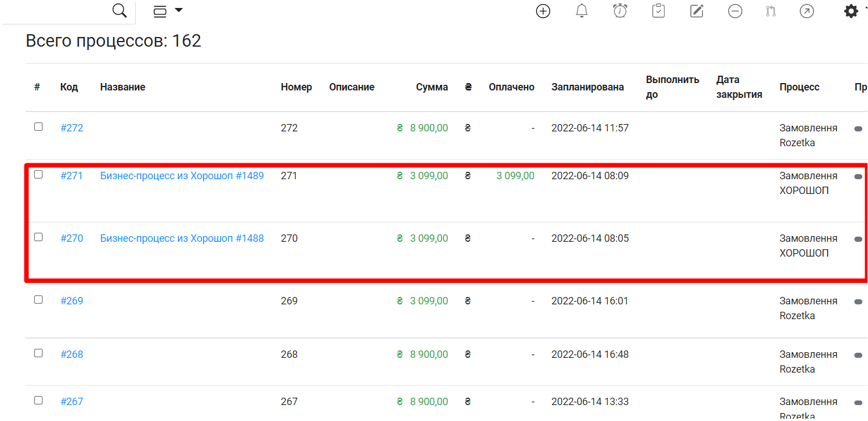Click the merge branches icon
The image size is (868, 421).
(771, 11)
